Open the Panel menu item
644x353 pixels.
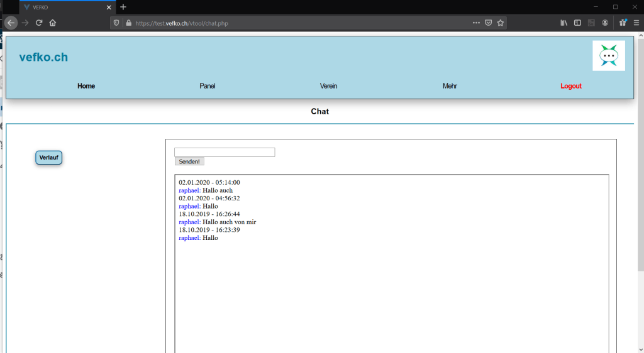(x=207, y=86)
